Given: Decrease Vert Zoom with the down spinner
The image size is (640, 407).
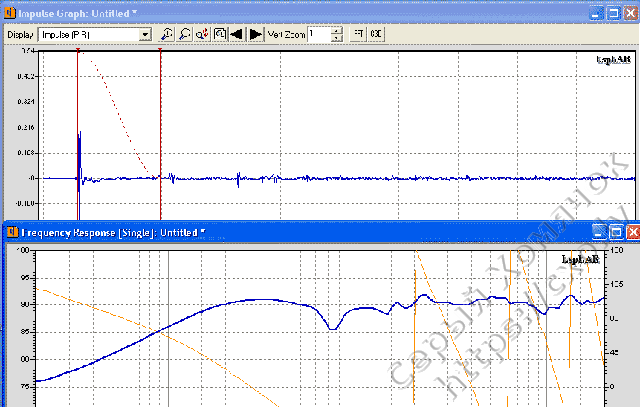Looking at the screenshot, I should (x=337, y=38).
